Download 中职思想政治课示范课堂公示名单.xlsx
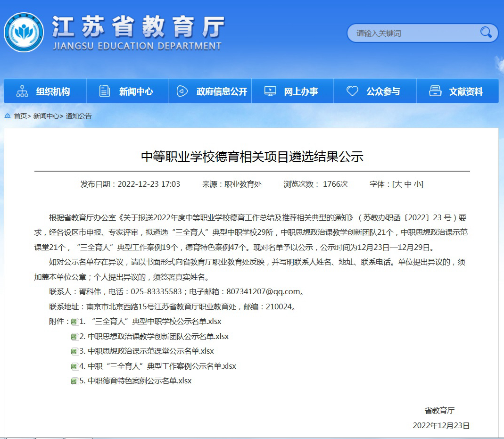 coord(147,351)
